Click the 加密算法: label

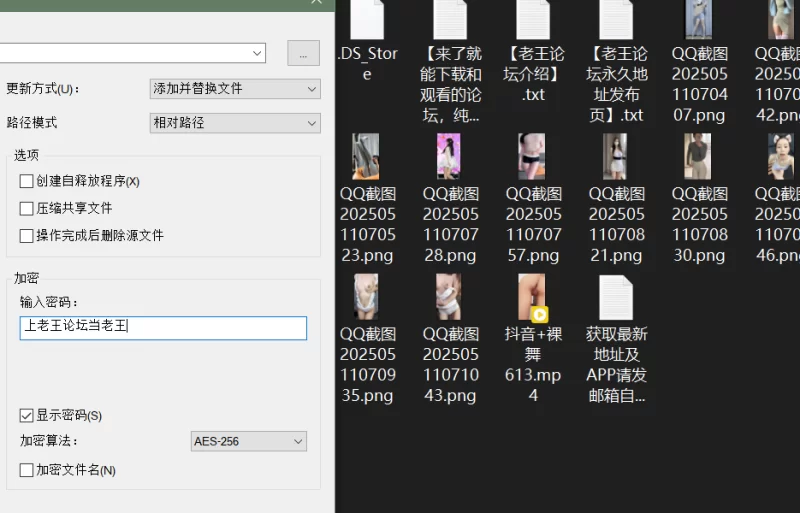click(49, 441)
